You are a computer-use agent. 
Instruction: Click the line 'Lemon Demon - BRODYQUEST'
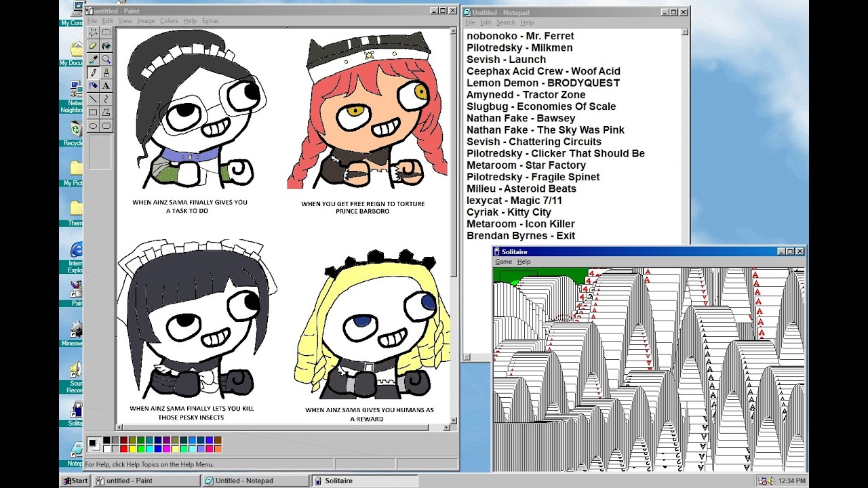click(543, 83)
